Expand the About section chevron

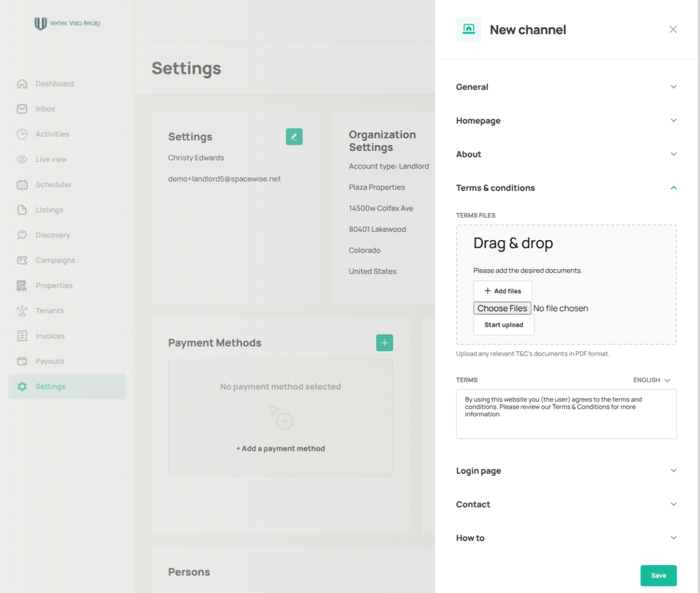[x=674, y=154]
